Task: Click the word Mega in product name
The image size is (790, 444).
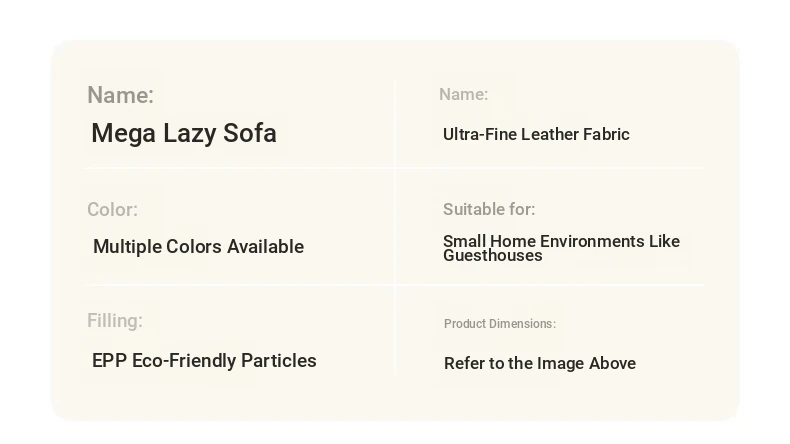Action: (x=123, y=134)
